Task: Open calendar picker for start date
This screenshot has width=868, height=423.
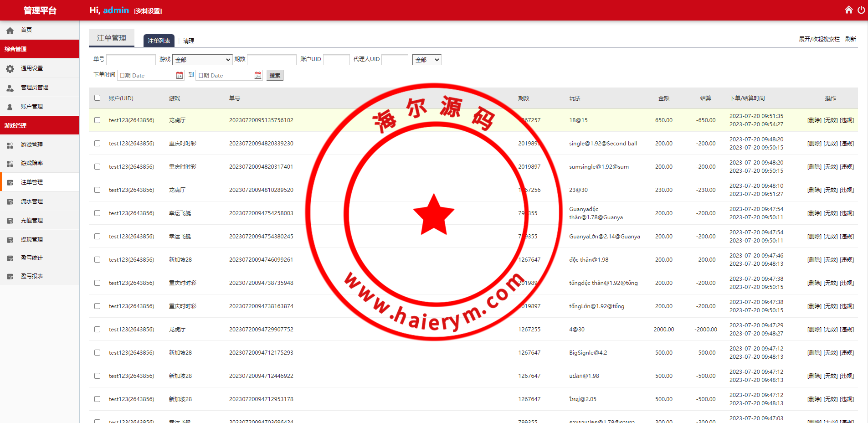Action: pyautogui.click(x=180, y=75)
